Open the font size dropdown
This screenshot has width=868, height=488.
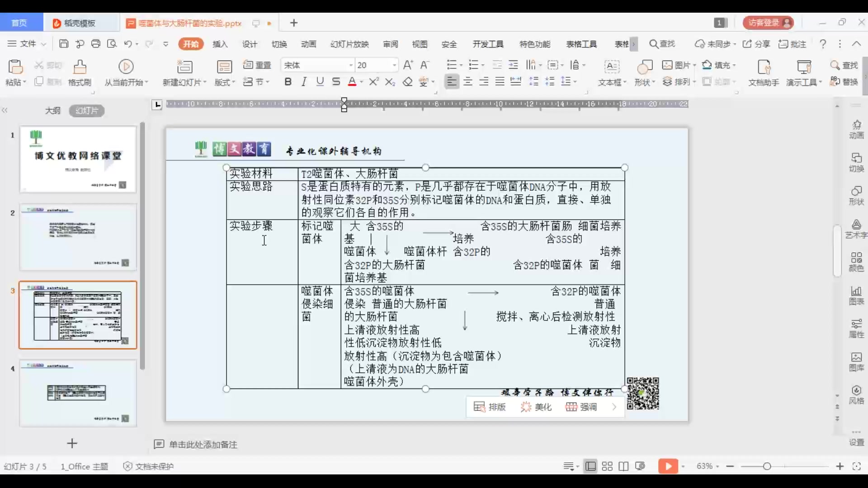coord(393,65)
